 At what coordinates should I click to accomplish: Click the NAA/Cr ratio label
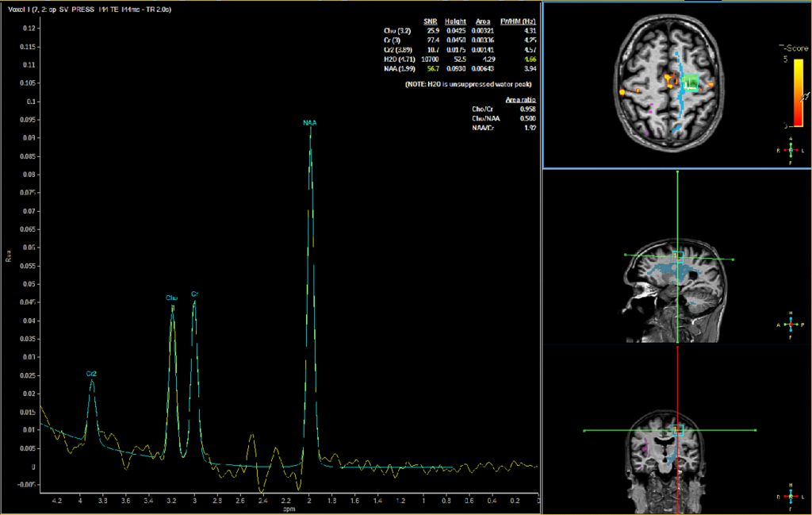(x=482, y=128)
